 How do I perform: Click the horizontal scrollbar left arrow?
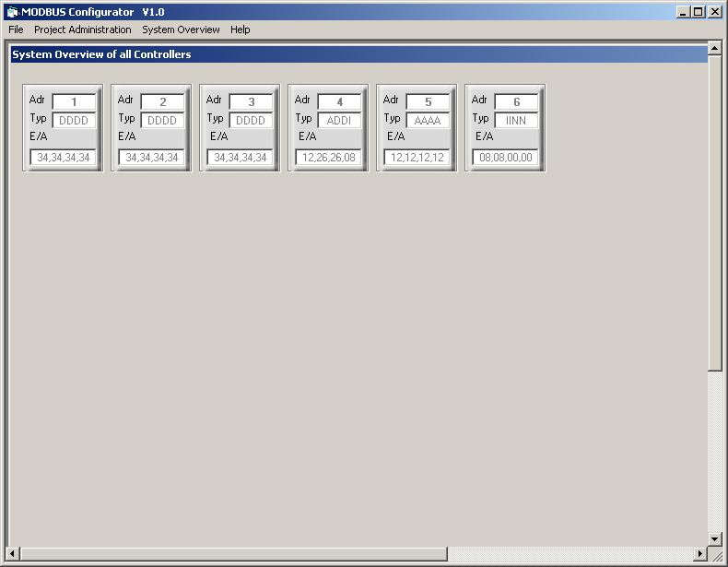tap(12, 553)
